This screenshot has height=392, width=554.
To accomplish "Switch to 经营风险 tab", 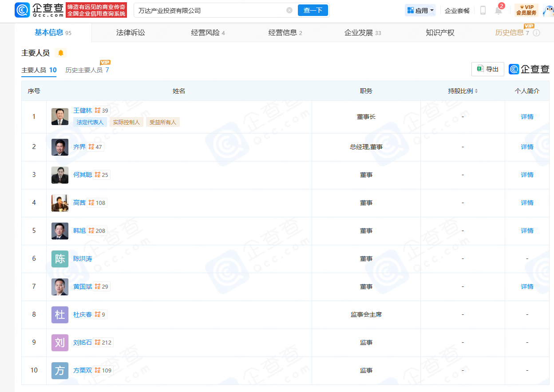I will (208, 32).
